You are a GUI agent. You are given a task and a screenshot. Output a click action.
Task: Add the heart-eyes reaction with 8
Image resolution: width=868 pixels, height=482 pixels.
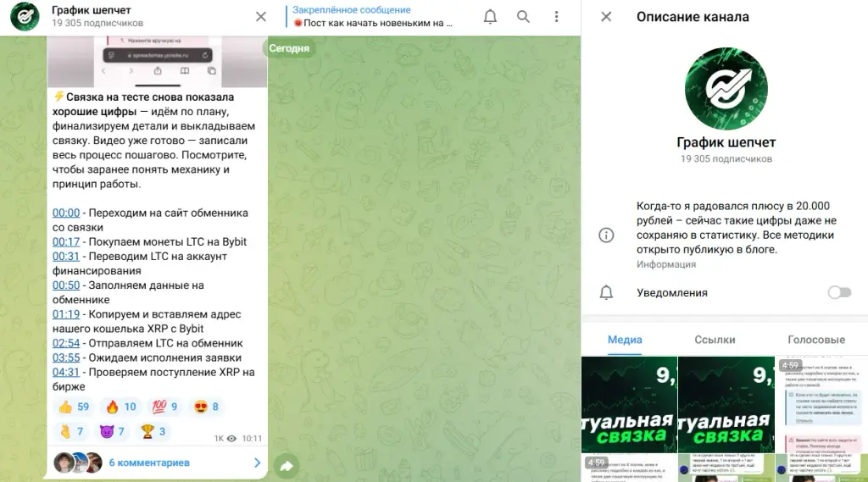[x=206, y=407]
